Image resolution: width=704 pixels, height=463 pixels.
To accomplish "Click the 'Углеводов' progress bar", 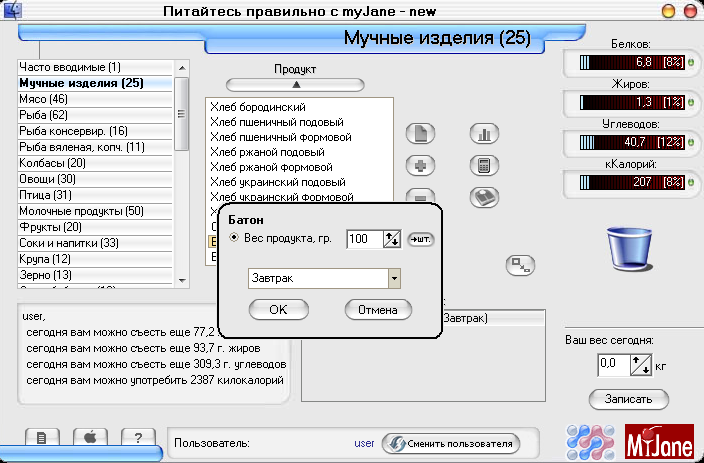I will (x=618, y=143).
